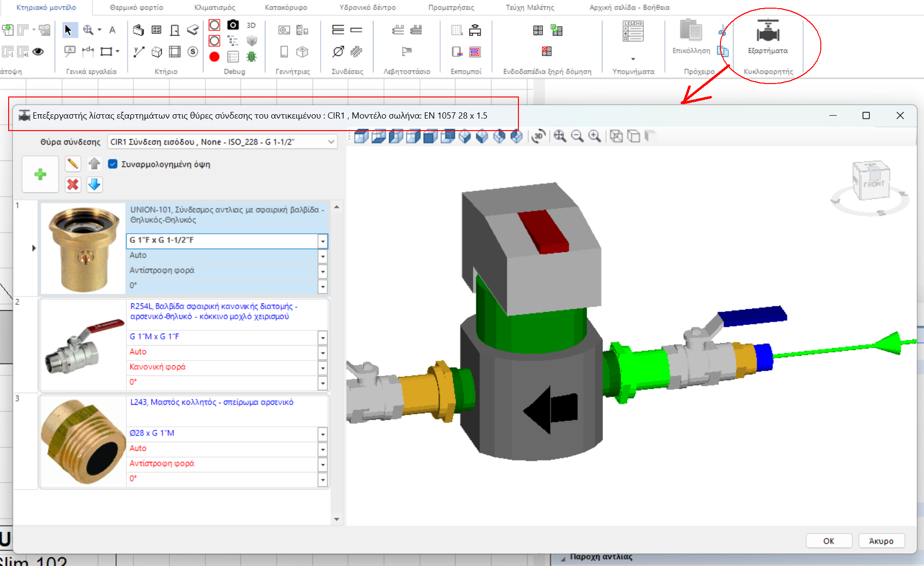Image resolution: width=924 pixels, height=566 pixels.
Task: Open the Προμετρήσεις tab
Action: click(x=451, y=7)
